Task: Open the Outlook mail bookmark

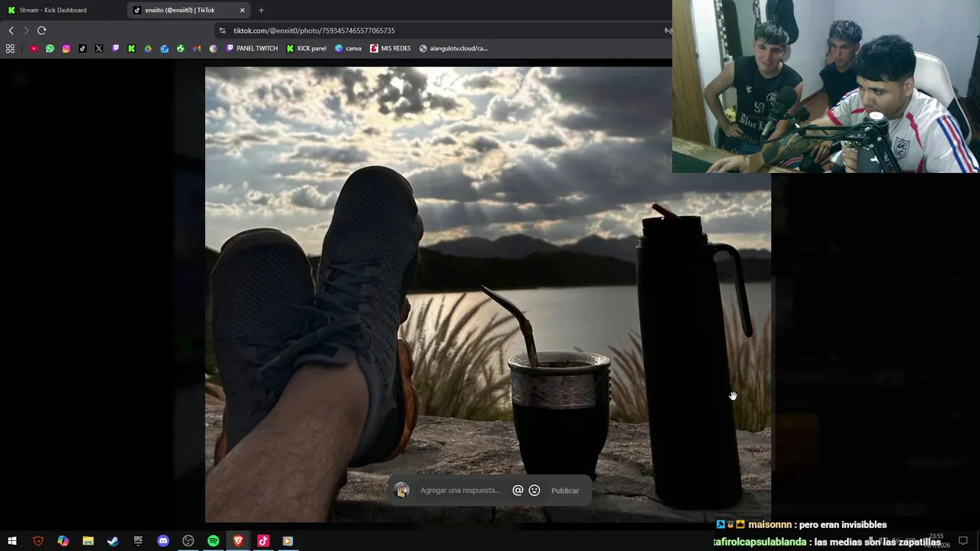Action: pos(165,48)
